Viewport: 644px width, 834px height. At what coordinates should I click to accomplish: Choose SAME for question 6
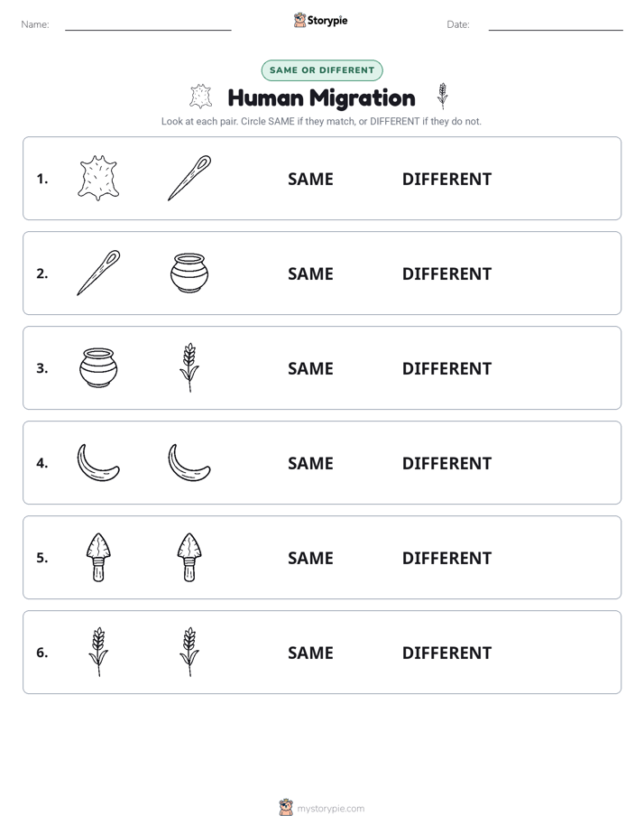point(310,653)
